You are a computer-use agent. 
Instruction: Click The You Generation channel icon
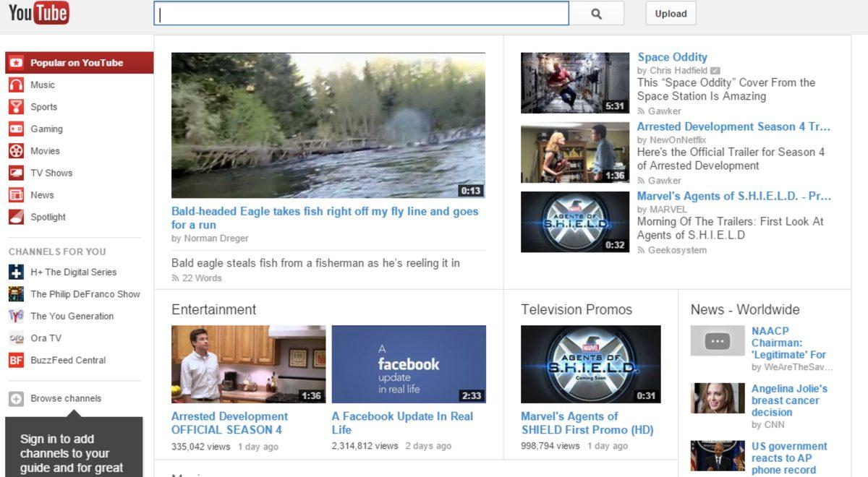coord(16,316)
